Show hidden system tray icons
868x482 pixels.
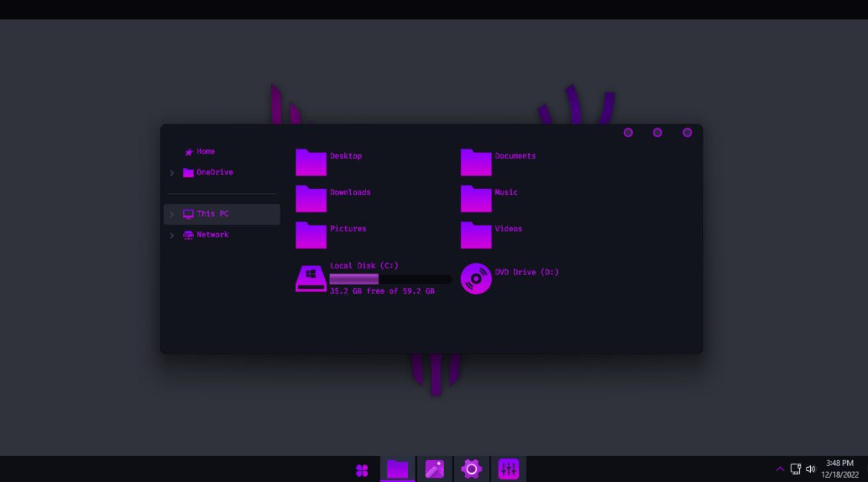click(780, 469)
